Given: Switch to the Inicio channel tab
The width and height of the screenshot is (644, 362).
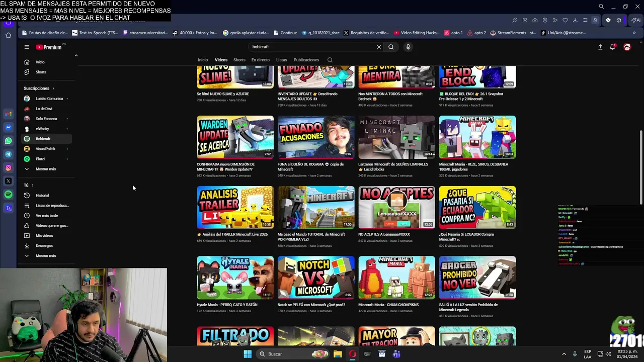Looking at the screenshot, I should pyautogui.click(x=203, y=60).
